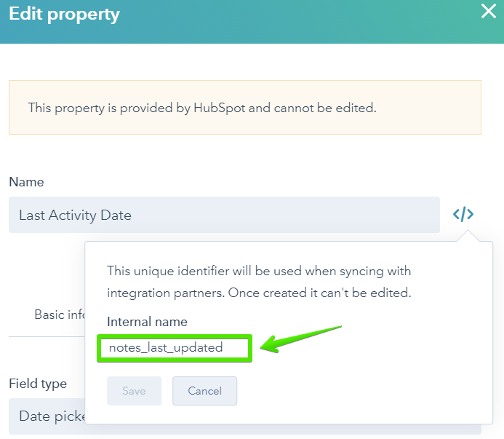Click the popover pointer below the code icon
Image resolution: width=504 pixels, height=439 pixels.
click(x=468, y=236)
